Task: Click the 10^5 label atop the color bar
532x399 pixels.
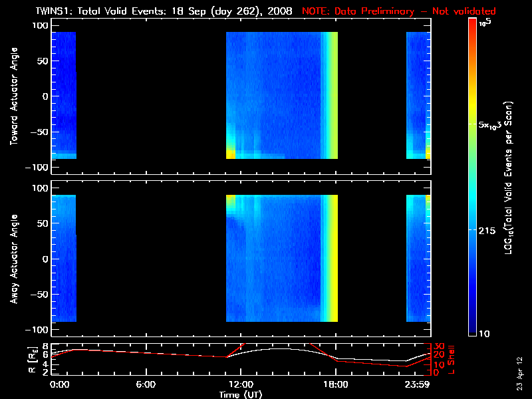Action: (484, 22)
